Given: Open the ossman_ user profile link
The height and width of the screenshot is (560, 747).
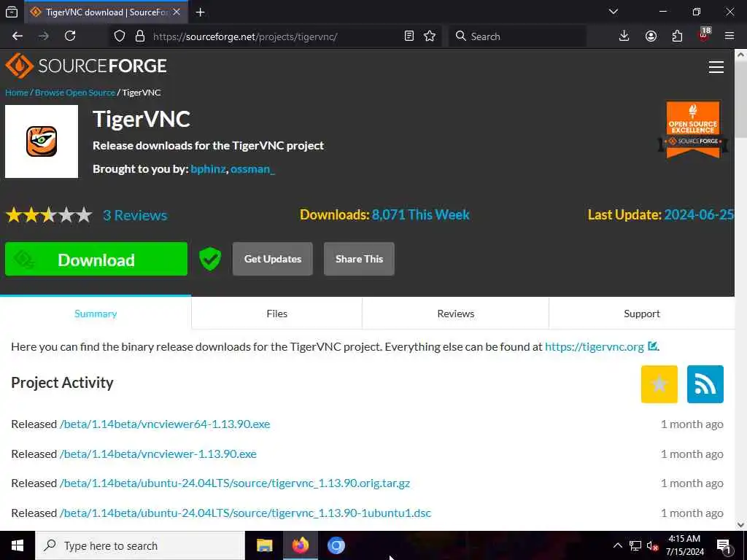Looking at the screenshot, I should pos(252,169).
